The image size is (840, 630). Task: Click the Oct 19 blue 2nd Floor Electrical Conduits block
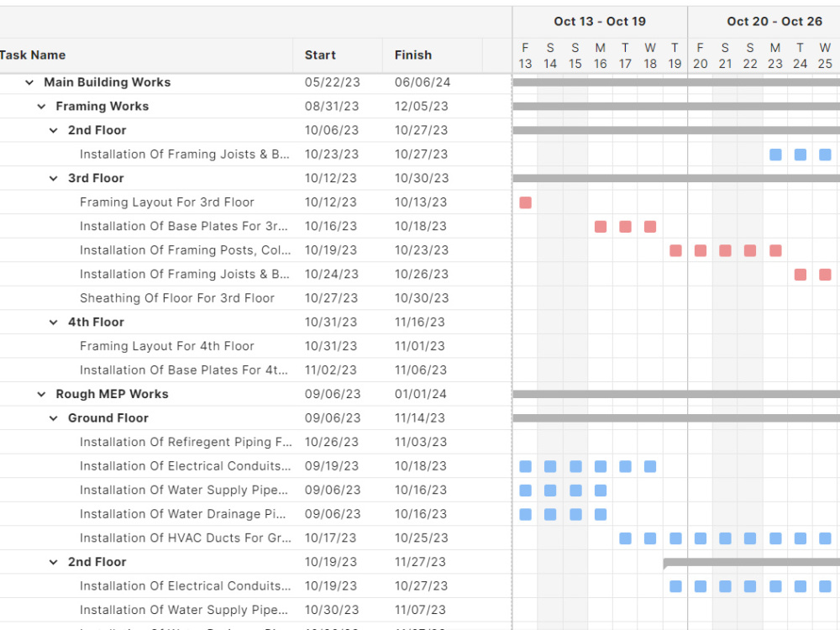coord(675,586)
